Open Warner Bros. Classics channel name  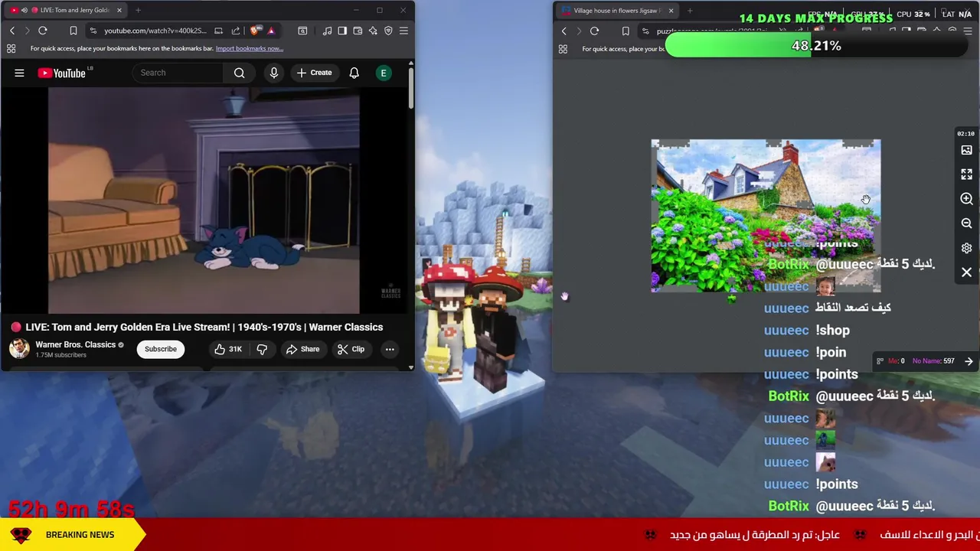pos(75,344)
